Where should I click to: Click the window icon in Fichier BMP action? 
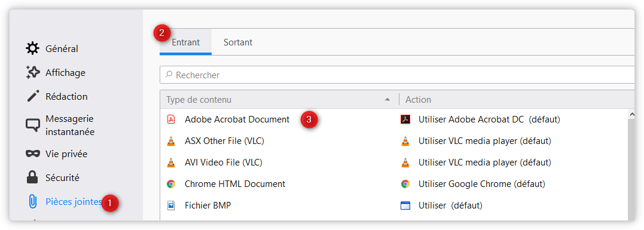pos(405,205)
